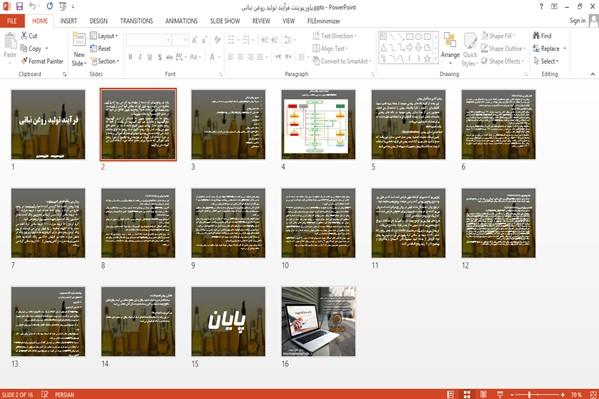Switch to the TRANSITIONS tab
Image resolution: width=599 pixels, height=399 pixels.
136,21
